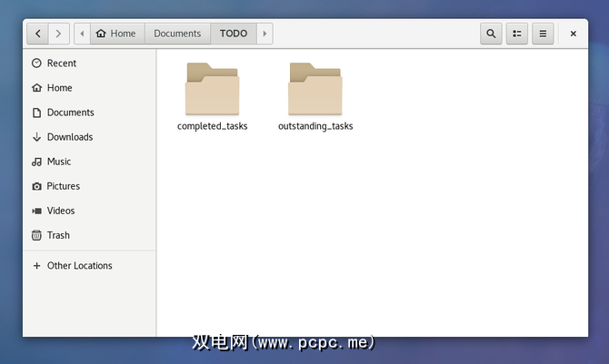Click the download arrow icon beside Downloads
609x364 pixels.
click(37, 137)
